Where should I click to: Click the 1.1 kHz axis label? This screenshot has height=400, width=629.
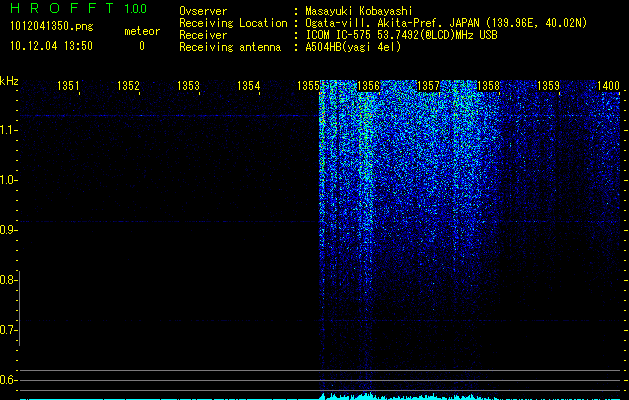[8, 130]
